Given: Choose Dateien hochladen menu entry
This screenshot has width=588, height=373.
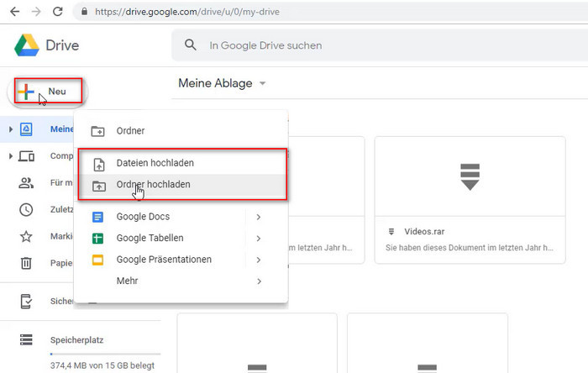Looking at the screenshot, I should tap(181, 163).
